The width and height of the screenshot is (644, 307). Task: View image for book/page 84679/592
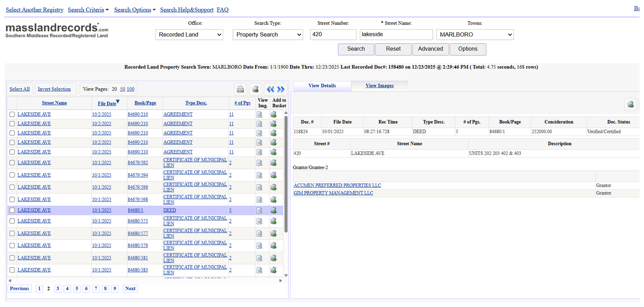260,163
